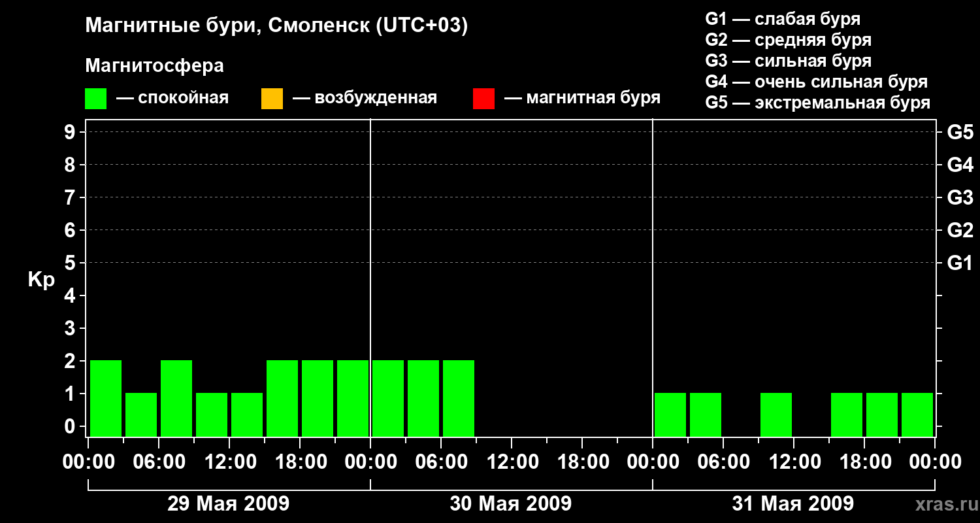Click the 30 Мая bar for 06:00–09:00

point(459,398)
